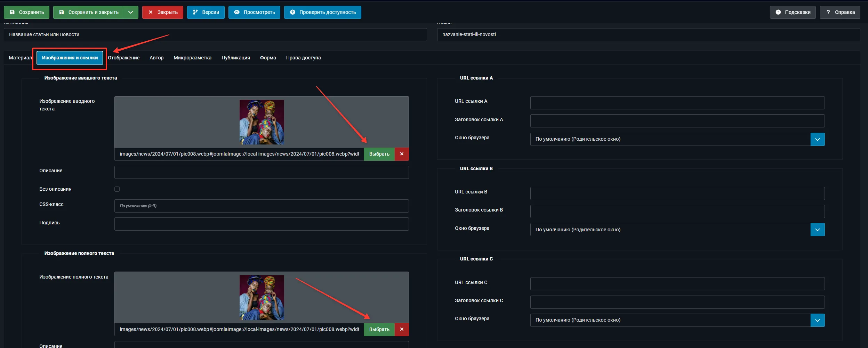Click the Preview eye button
The height and width of the screenshot is (348, 868).
[254, 12]
